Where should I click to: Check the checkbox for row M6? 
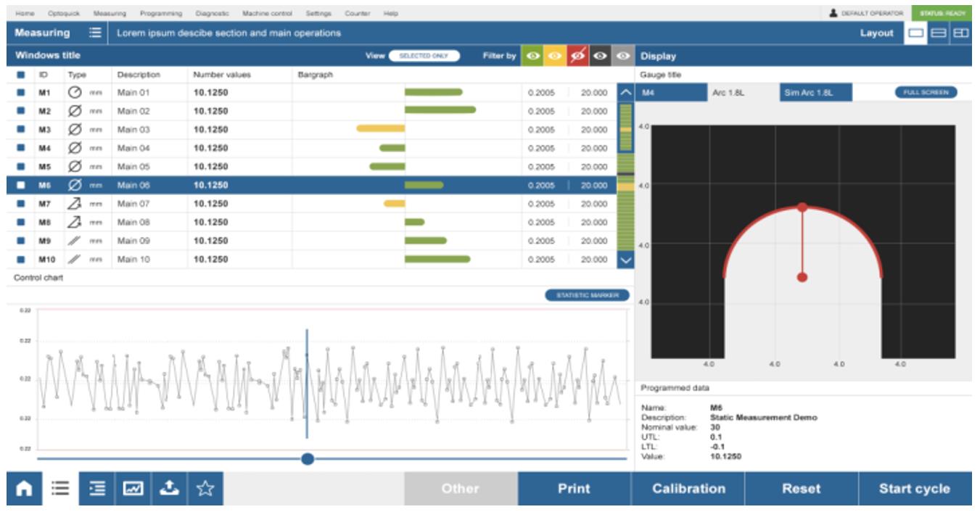click(x=20, y=185)
